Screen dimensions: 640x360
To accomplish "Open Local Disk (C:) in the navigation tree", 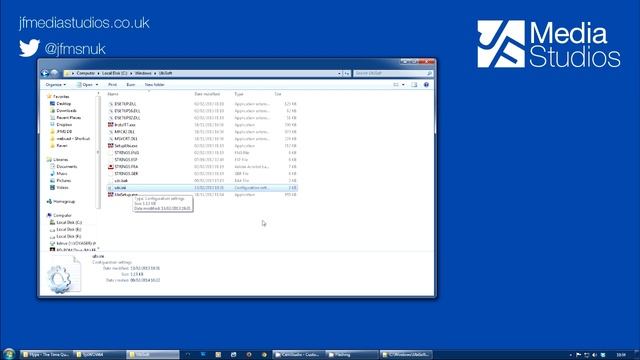I will [69, 222].
